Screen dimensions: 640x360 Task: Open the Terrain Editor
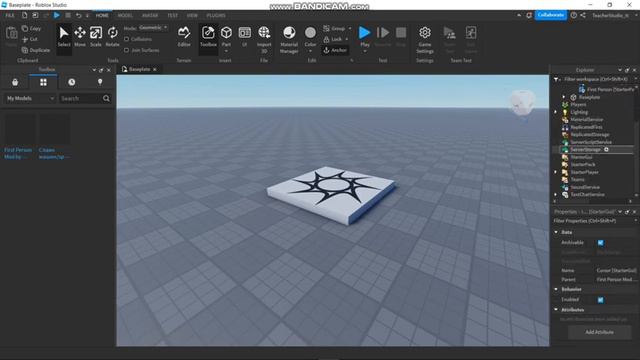click(x=184, y=36)
